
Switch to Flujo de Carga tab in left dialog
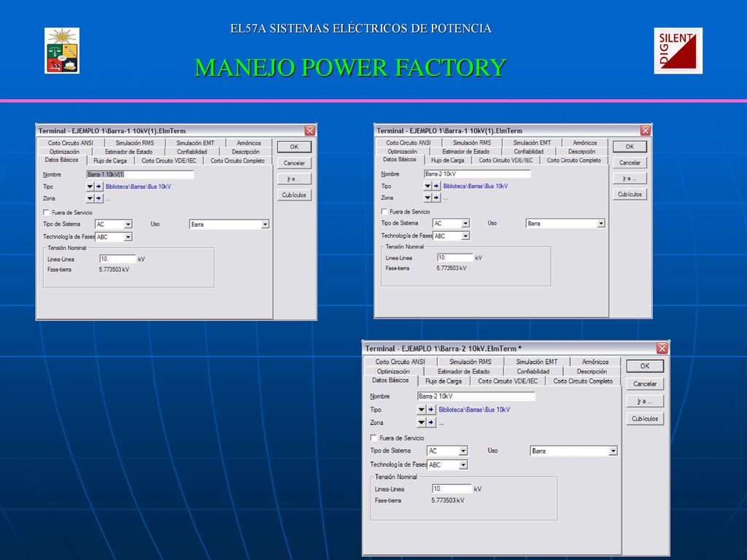tap(110, 161)
